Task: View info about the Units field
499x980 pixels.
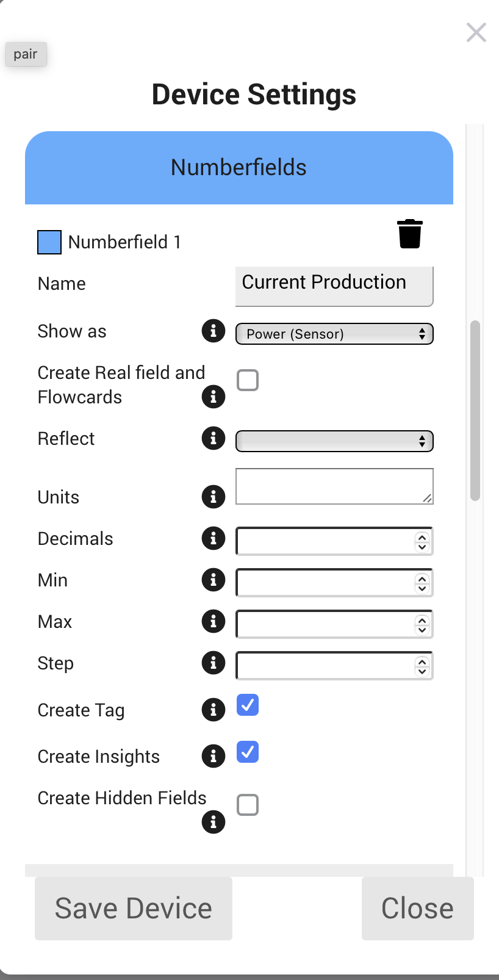Action: click(214, 497)
